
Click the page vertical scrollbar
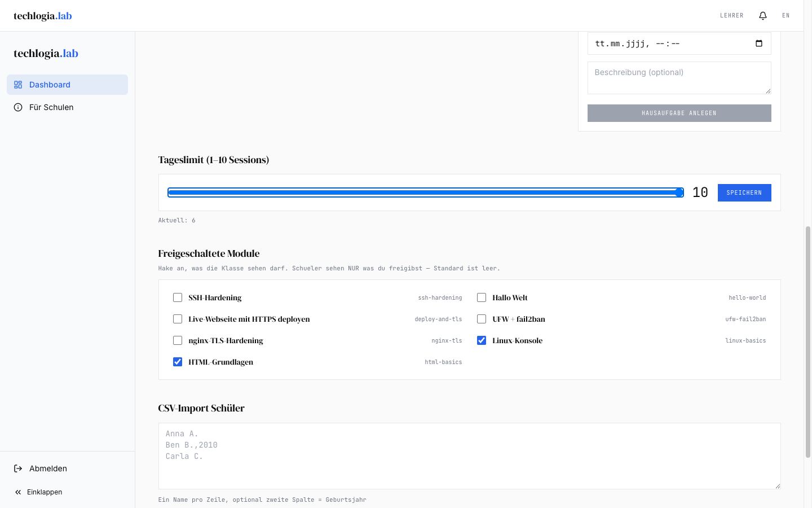[808, 341]
